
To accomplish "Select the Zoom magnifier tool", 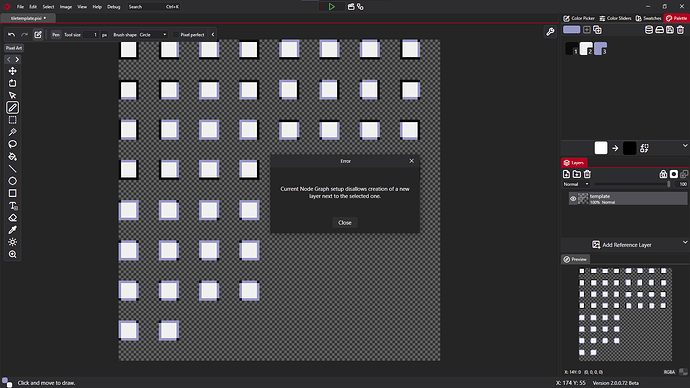I will click(x=12, y=254).
